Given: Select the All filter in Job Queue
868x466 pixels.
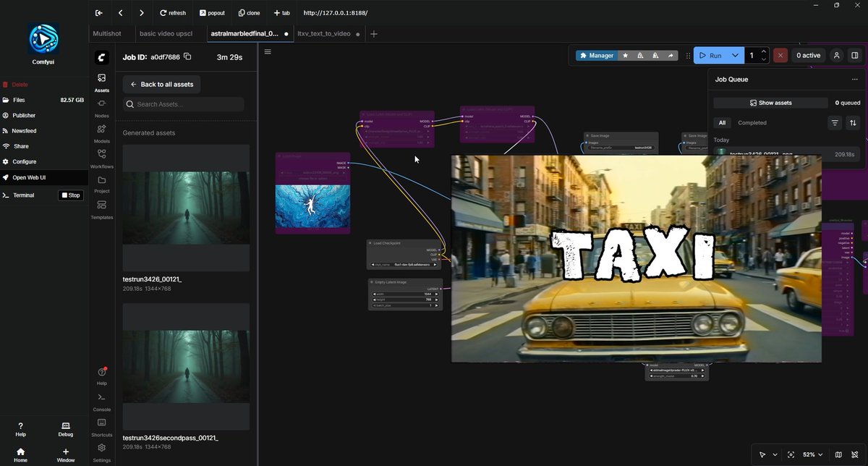Looking at the screenshot, I should (x=722, y=123).
